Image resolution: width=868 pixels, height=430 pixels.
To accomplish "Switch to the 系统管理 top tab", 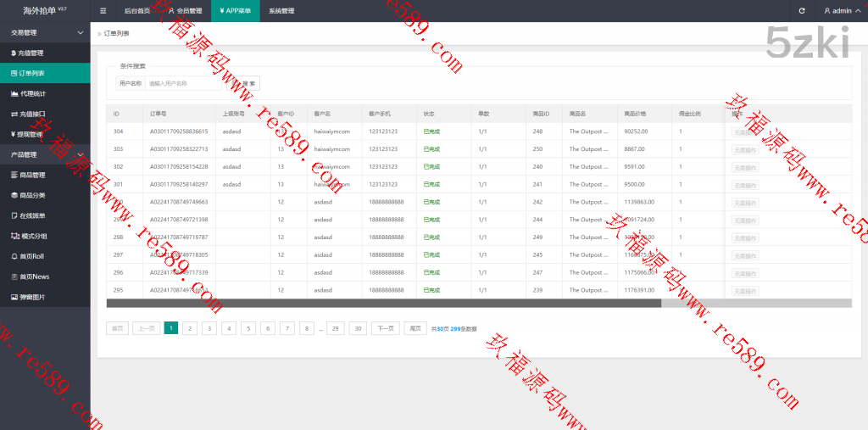I will coord(281,11).
